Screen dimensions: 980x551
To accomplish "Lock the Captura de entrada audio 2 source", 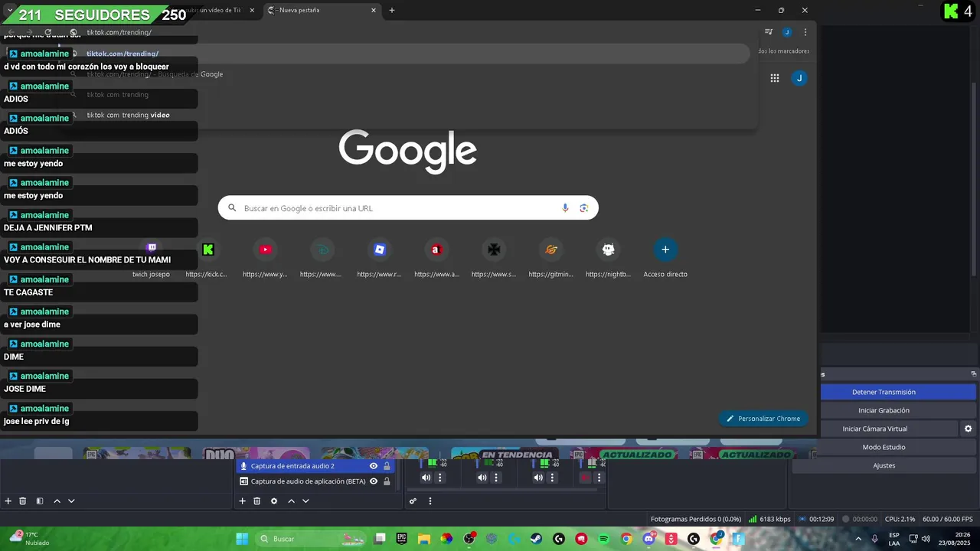I will tap(387, 466).
